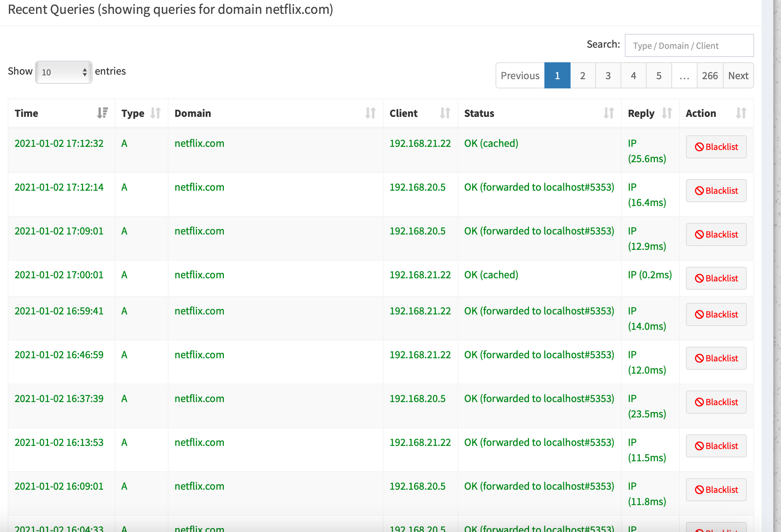The width and height of the screenshot is (781, 532).
Task: Click the Reply column header label
Action: click(x=641, y=113)
